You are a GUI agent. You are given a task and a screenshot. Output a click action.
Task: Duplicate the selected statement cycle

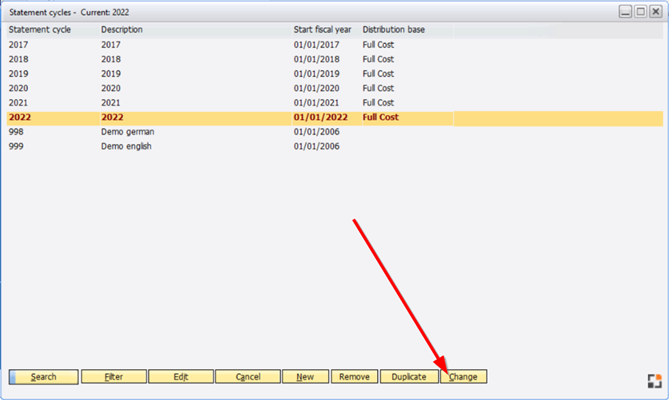409,377
